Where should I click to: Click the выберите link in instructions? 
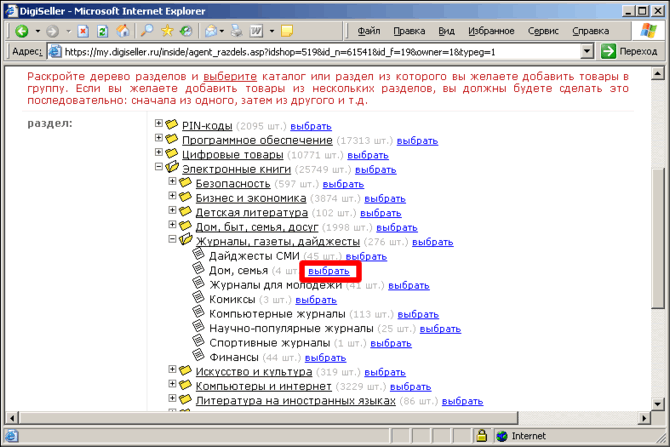230,76
